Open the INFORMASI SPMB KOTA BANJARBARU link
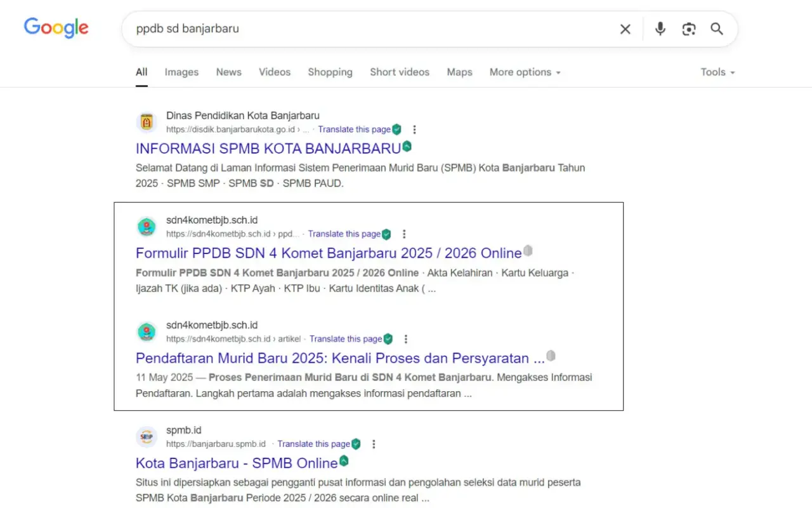The image size is (812, 508). [x=267, y=148]
